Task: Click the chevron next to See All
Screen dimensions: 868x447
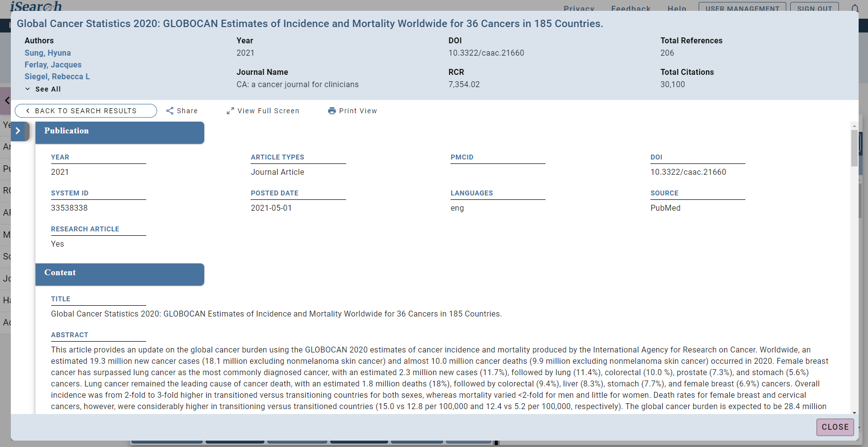Action: [27, 89]
